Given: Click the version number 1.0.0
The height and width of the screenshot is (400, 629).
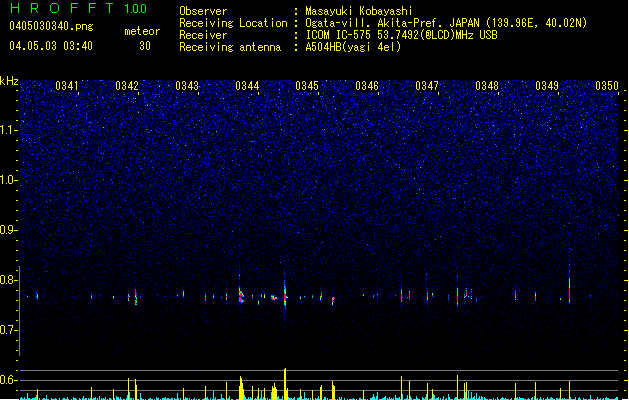Looking at the screenshot, I should 136,9.
